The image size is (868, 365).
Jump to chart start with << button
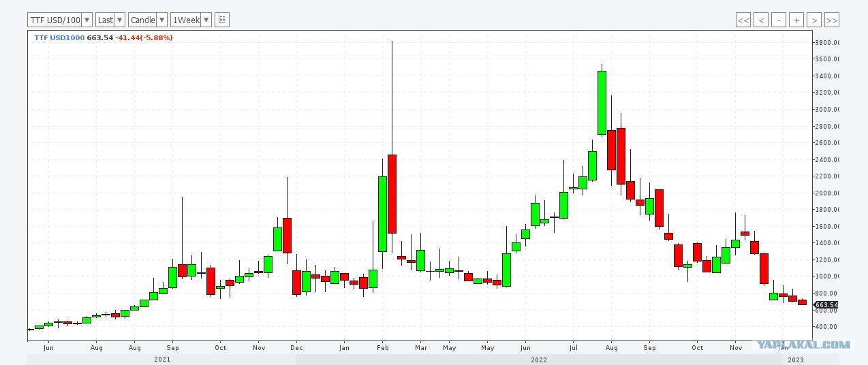[743, 20]
